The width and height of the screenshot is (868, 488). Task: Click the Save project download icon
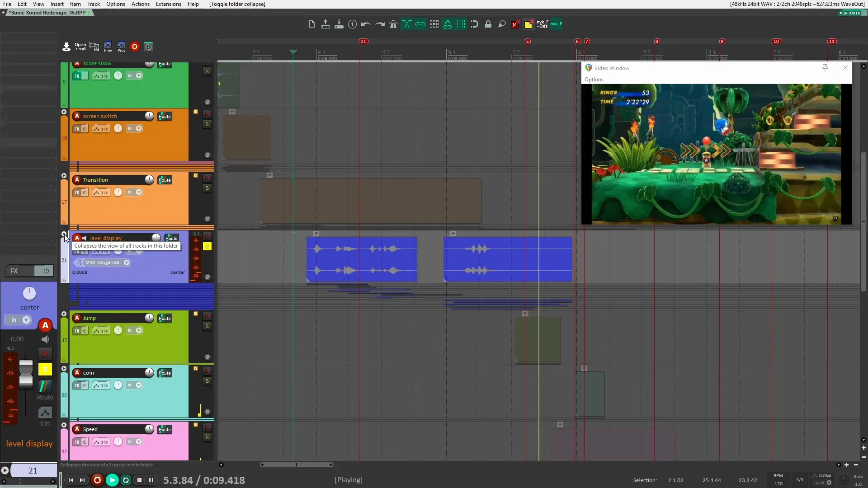pos(339,24)
